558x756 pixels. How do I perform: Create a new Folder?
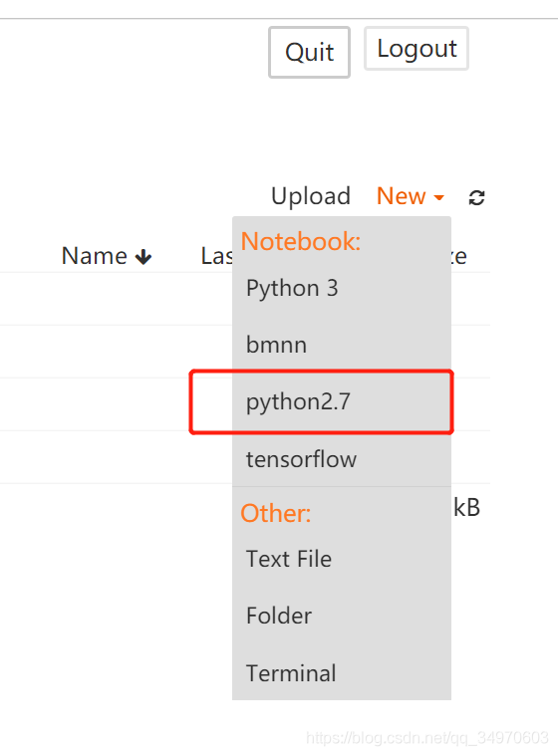[x=342, y=616]
